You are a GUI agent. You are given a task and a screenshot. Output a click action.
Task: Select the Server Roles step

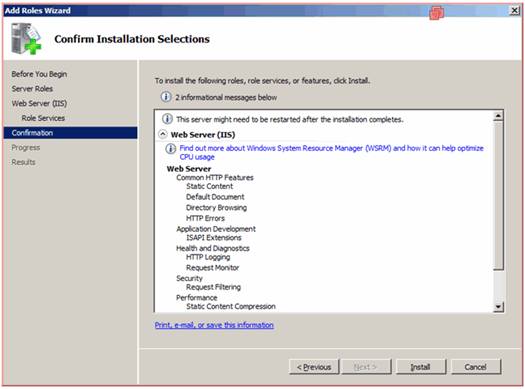[32, 89]
